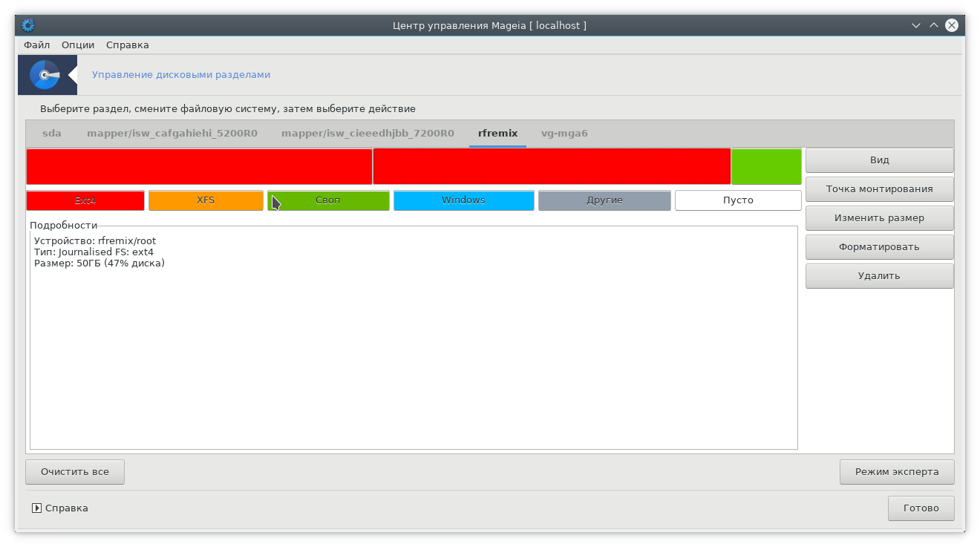Open the Опции menu
Viewport: 980px width, 547px height.
(x=78, y=45)
